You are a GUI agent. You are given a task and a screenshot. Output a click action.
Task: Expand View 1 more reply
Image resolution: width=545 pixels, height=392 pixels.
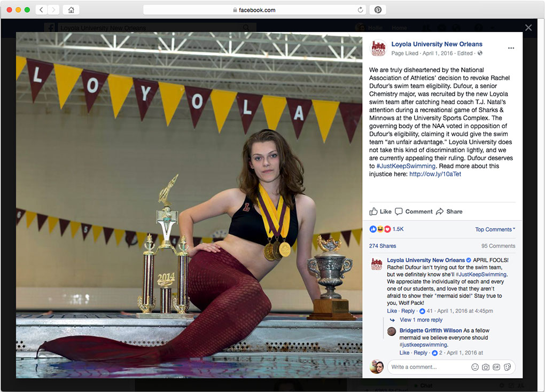(x=421, y=320)
